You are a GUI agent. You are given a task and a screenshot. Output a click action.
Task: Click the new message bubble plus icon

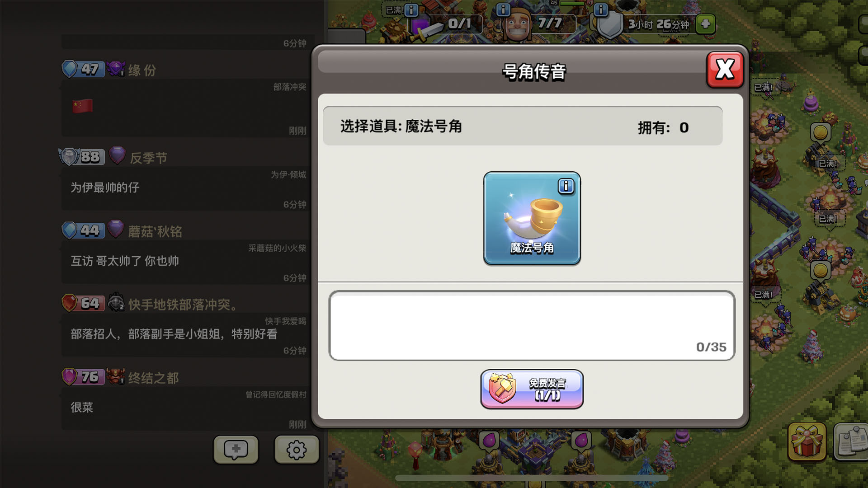(236, 450)
